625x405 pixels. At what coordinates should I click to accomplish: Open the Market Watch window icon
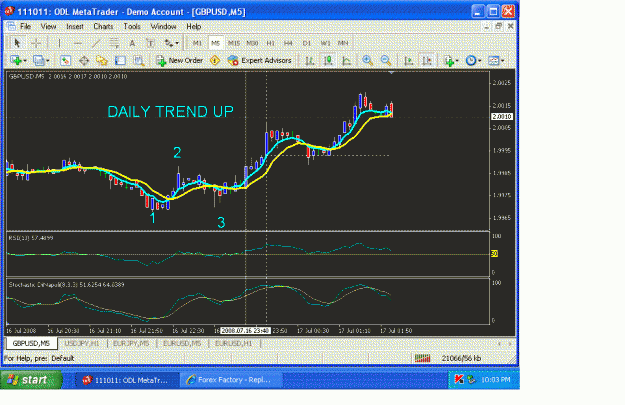pyautogui.click(x=65, y=61)
